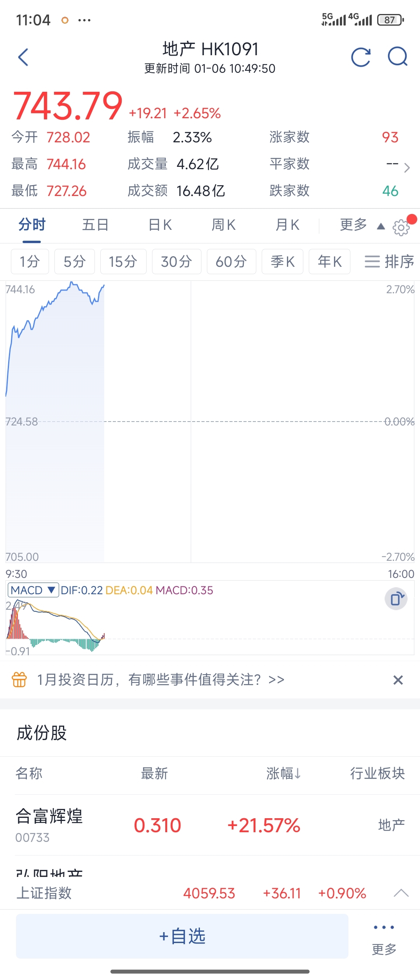Switch to the 日K tab

point(160,225)
